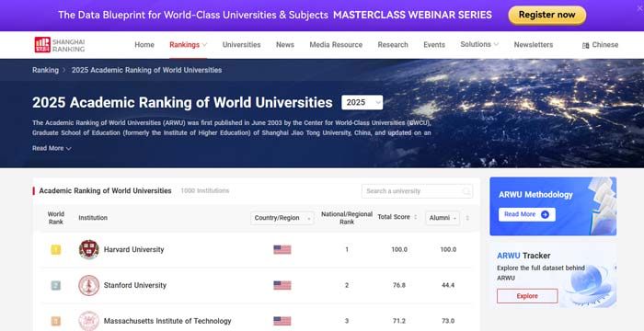Click Harvard's total score 100.0
This screenshot has width=644, height=331.
[x=399, y=250]
